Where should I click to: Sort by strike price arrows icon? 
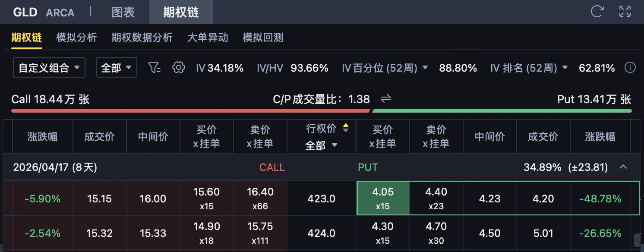click(345, 128)
